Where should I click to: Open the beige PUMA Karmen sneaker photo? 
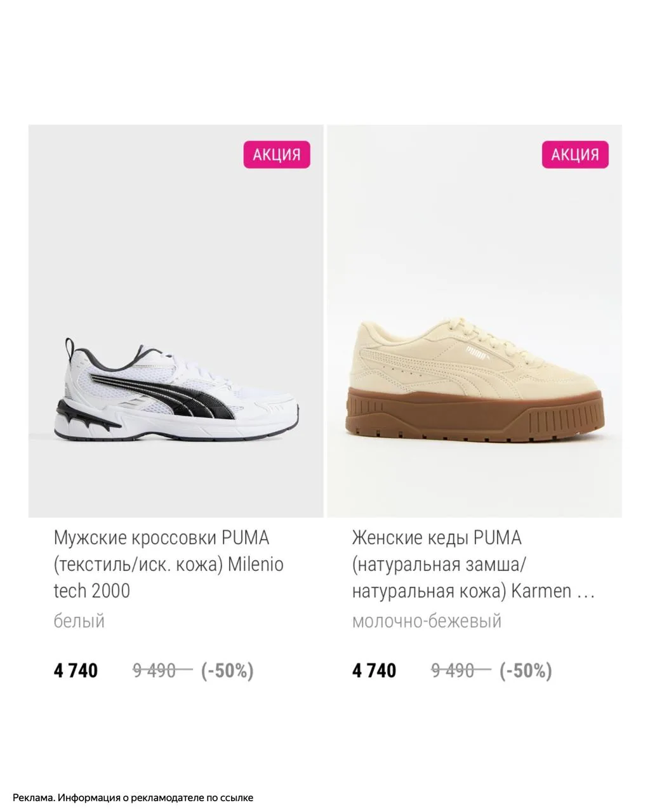point(474,321)
